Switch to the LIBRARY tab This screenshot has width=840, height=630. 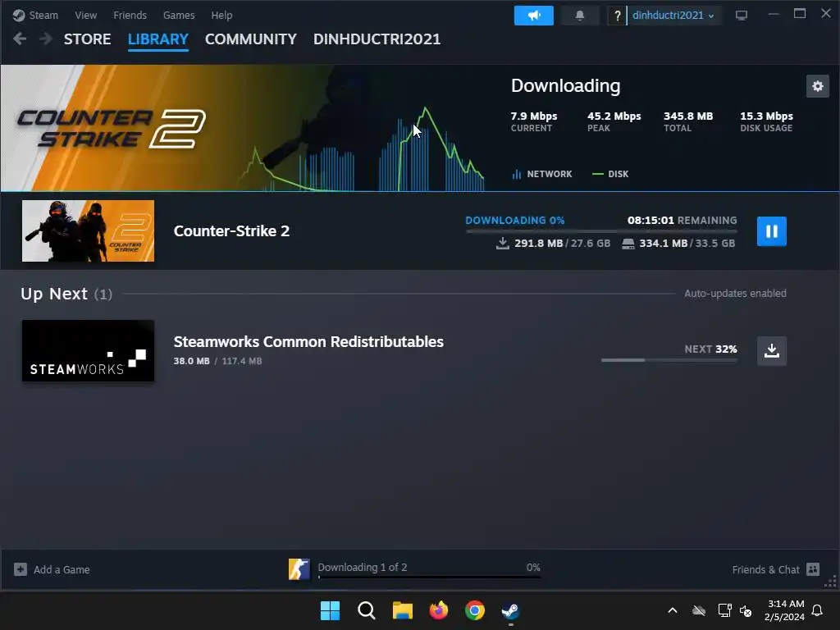[x=158, y=39]
